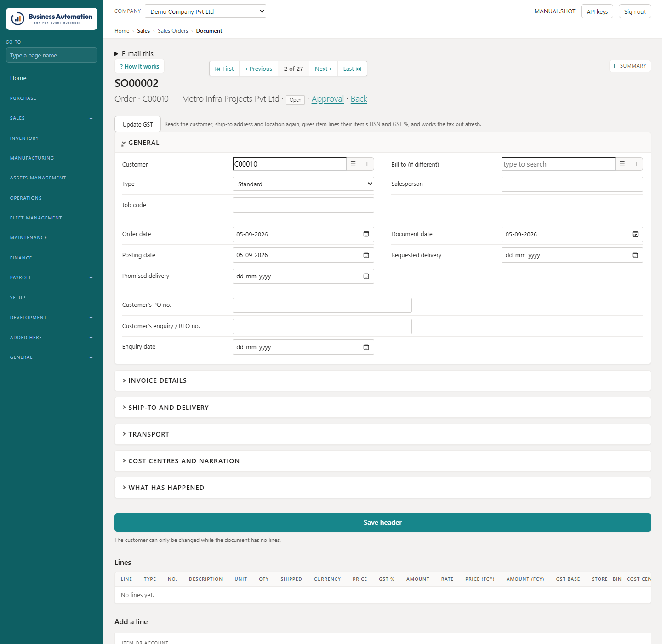Image resolution: width=662 pixels, height=644 pixels.
Task: Expand Cost Centres and Narration section
Action: point(382,461)
